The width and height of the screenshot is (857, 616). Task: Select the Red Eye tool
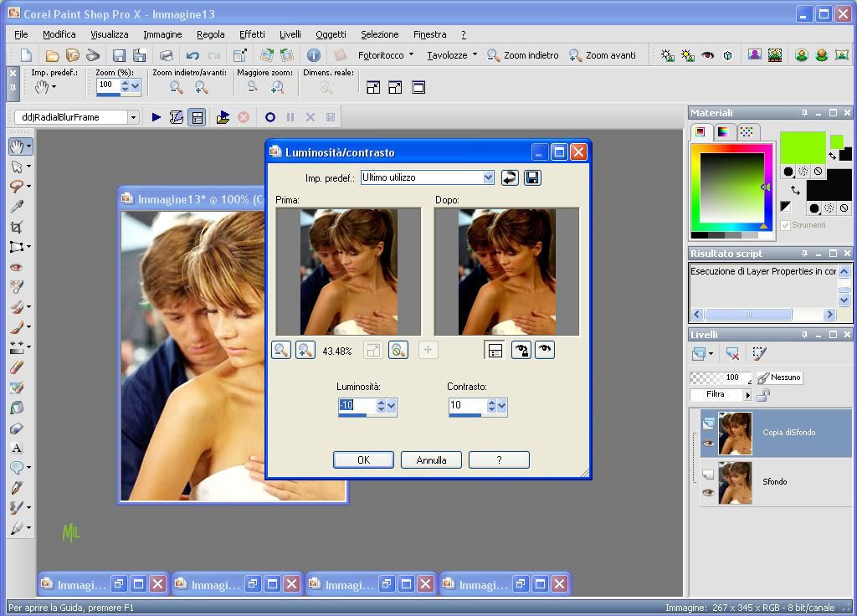click(17, 267)
